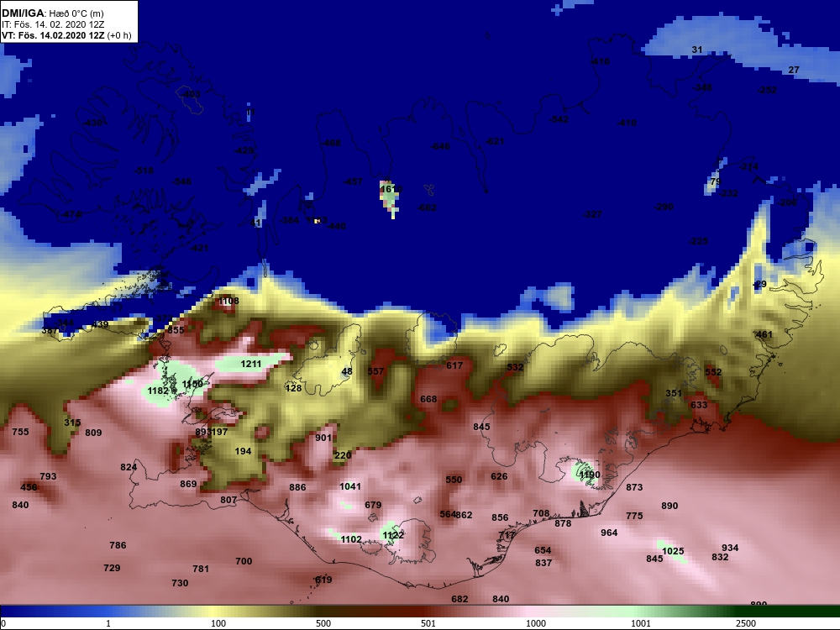
Task: Click the map value '-542'
Action: coord(559,119)
